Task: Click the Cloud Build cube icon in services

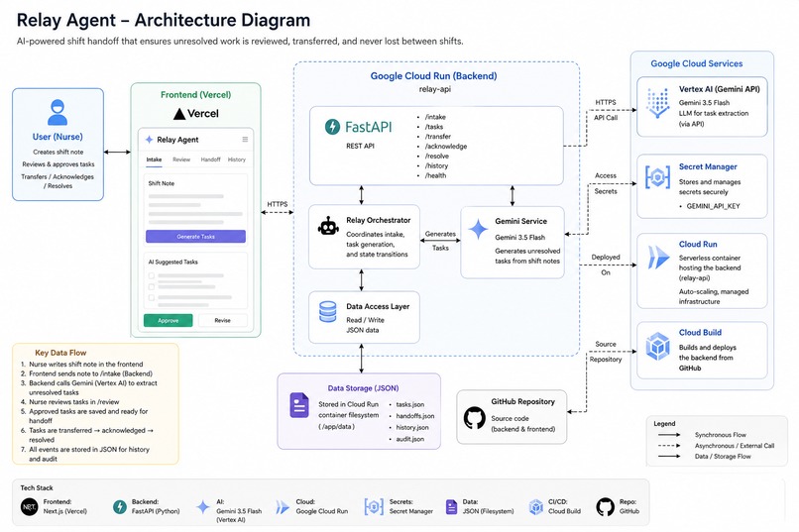Action: (x=657, y=346)
